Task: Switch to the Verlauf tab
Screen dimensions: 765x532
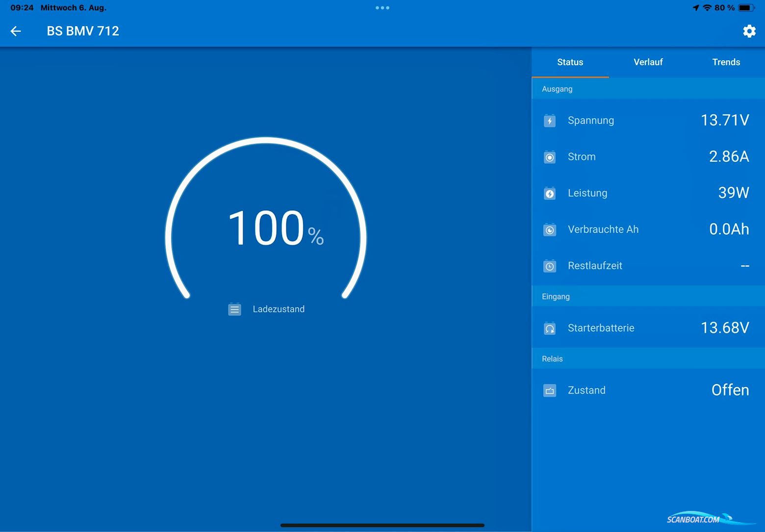Action: 648,62
